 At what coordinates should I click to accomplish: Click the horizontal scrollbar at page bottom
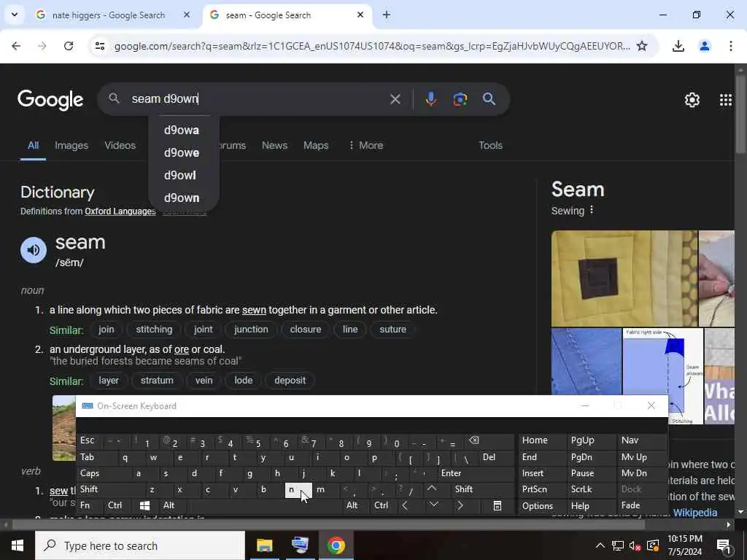(x=328, y=525)
